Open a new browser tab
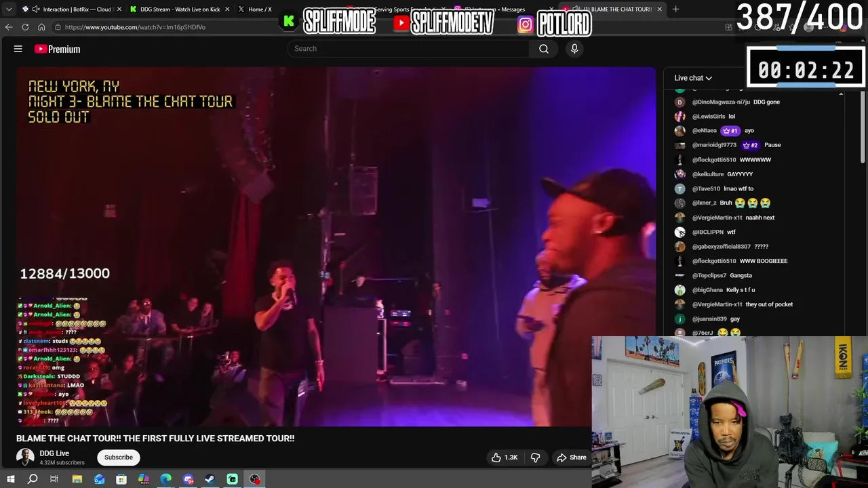The width and height of the screenshot is (868, 488). pos(675,9)
